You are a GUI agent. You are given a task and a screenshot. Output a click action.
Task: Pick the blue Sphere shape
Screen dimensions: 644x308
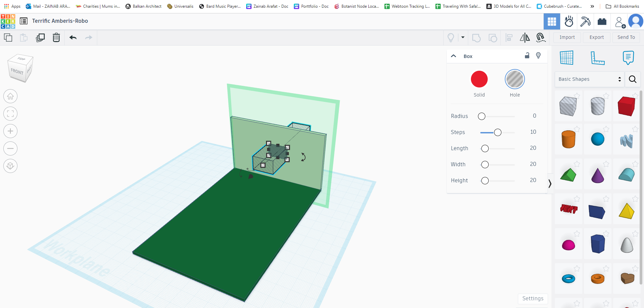point(597,139)
